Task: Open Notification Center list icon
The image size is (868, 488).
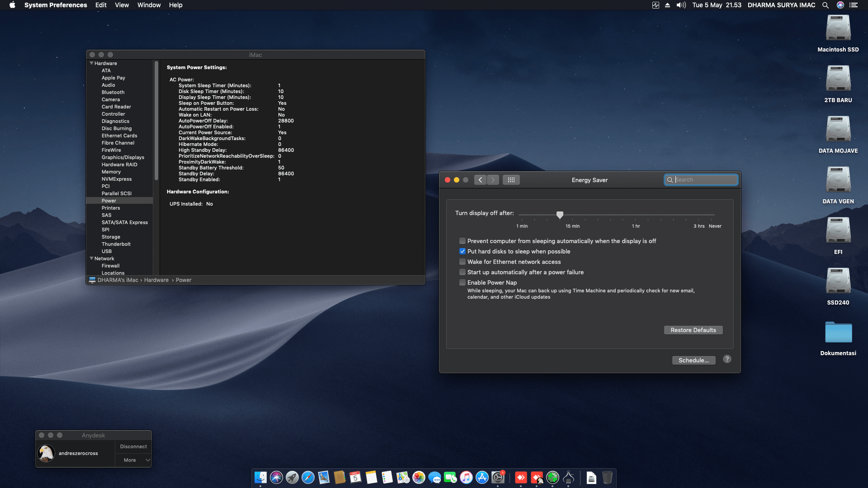Action: 854,5
